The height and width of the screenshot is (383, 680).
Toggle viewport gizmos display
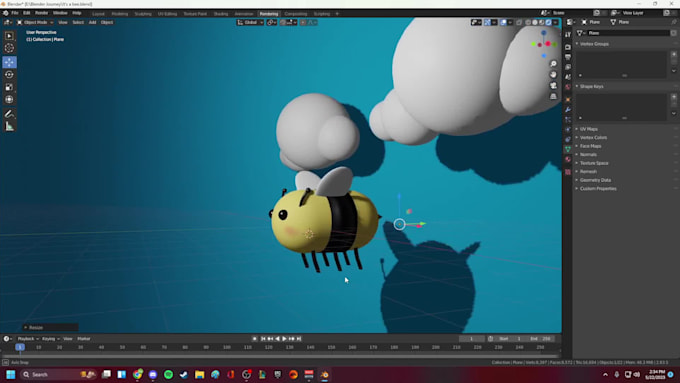click(x=487, y=22)
